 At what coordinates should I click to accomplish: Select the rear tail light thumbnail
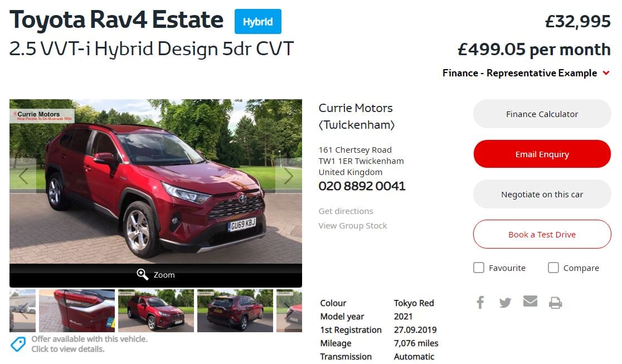[77, 311]
